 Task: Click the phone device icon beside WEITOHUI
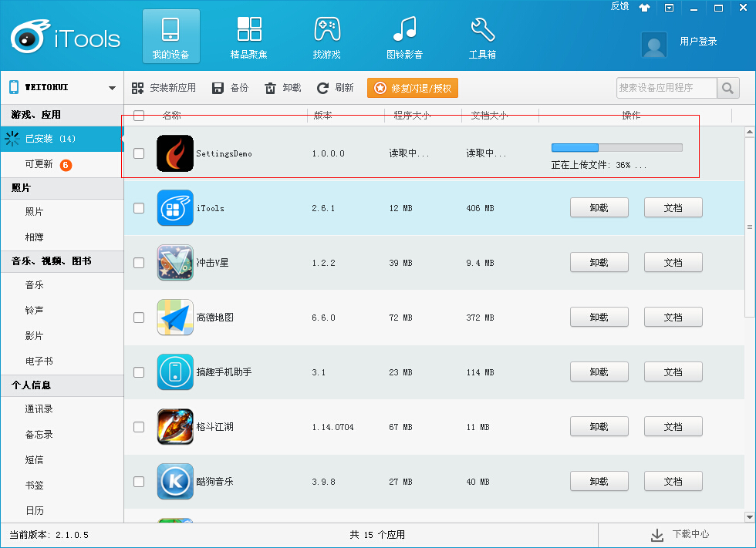pyautogui.click(x=14, y=87)
